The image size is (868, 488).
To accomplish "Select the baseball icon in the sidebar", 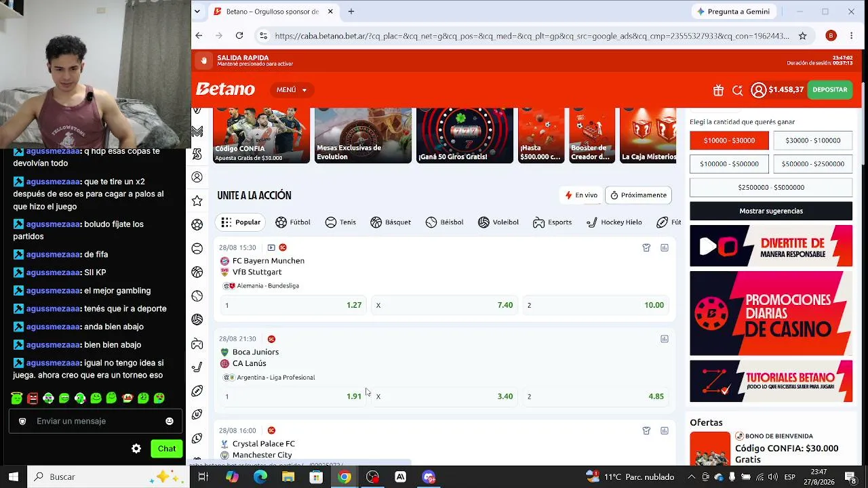I will (x=197, y=296).
